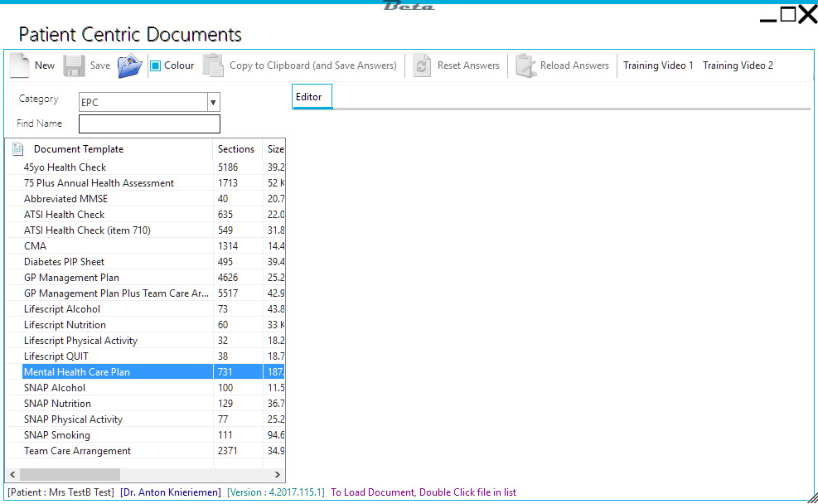Click the Document Template column header icon

17,149
